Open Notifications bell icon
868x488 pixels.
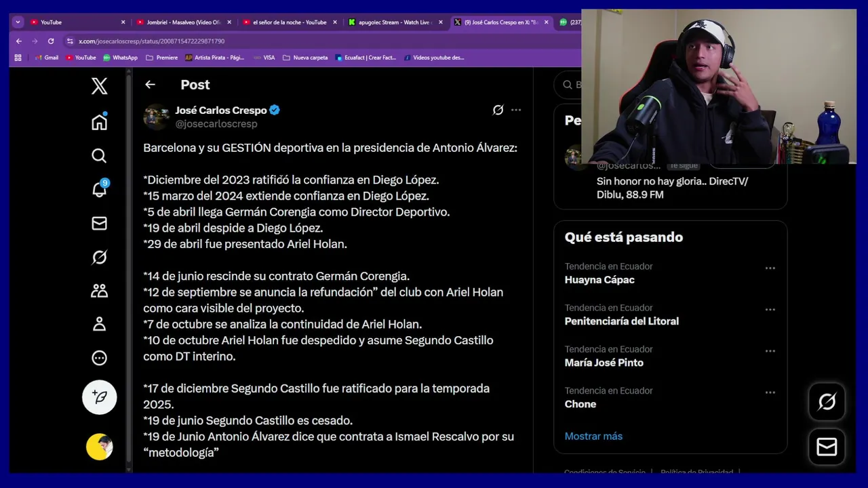coord(99,189)
